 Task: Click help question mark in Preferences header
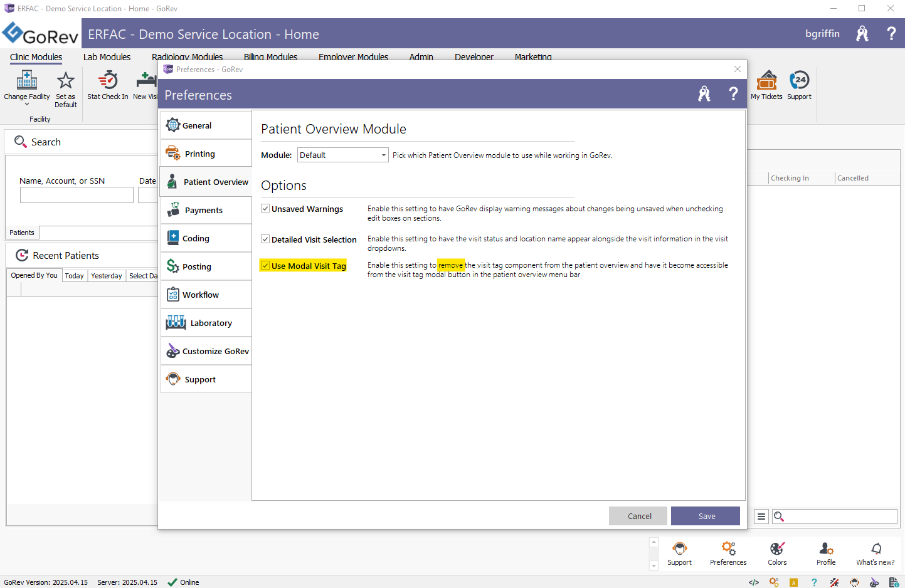[x=733, y=94]
